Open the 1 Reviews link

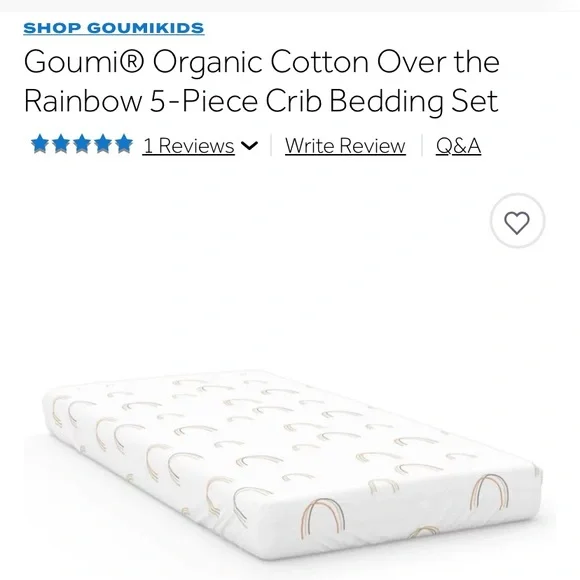[x=189, y=146]
